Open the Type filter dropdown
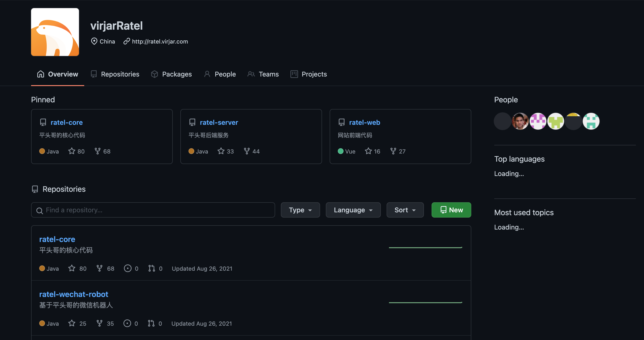Image resolution: width=644 pixels, height=340 pixels. [x=300, y=210]
